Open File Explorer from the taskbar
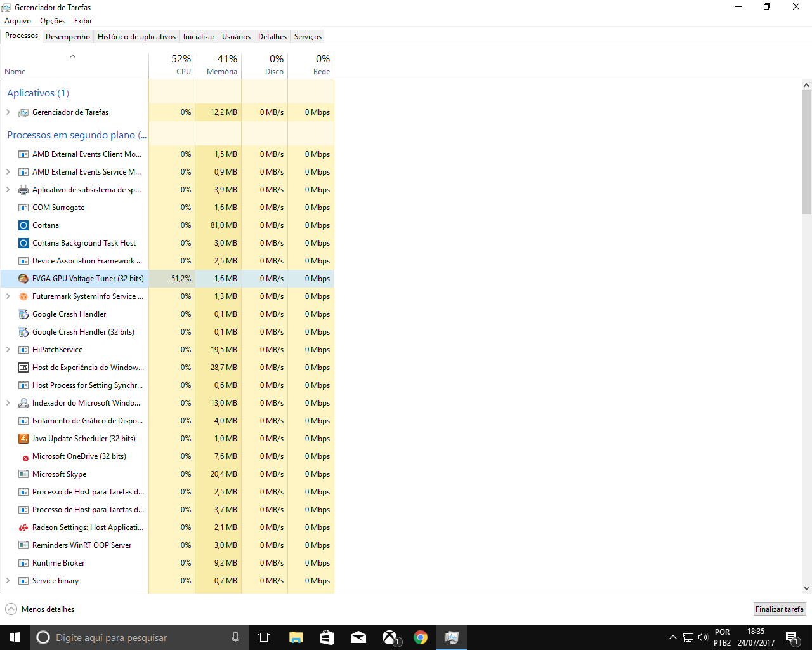This screenshot has height=650, width=812. pos(296,637)
